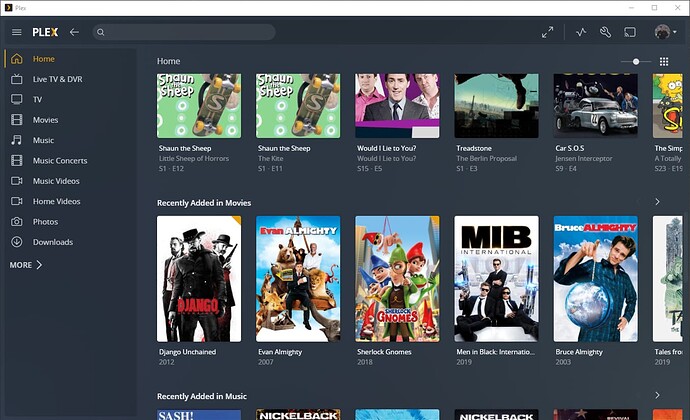Click Car S.O.S title text
690x420 pixels.
(x=569, y=148)
